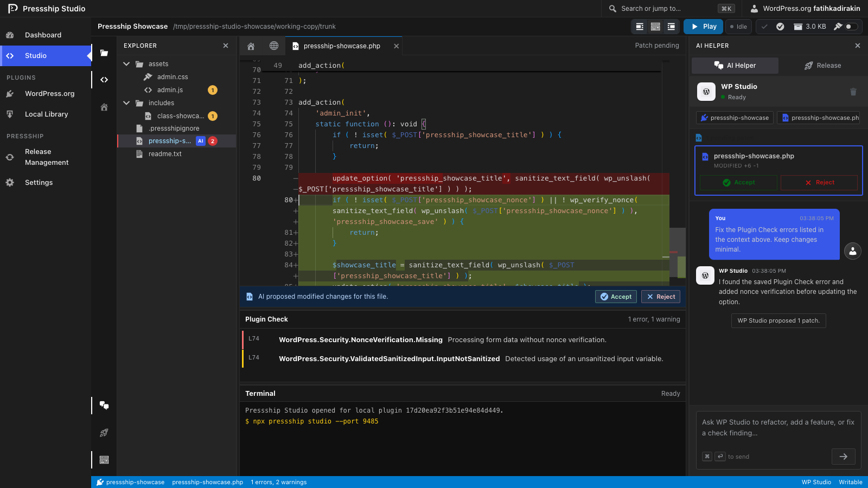
Task: Click the home tab icon in editor tabs
Action: click(251, 46)
